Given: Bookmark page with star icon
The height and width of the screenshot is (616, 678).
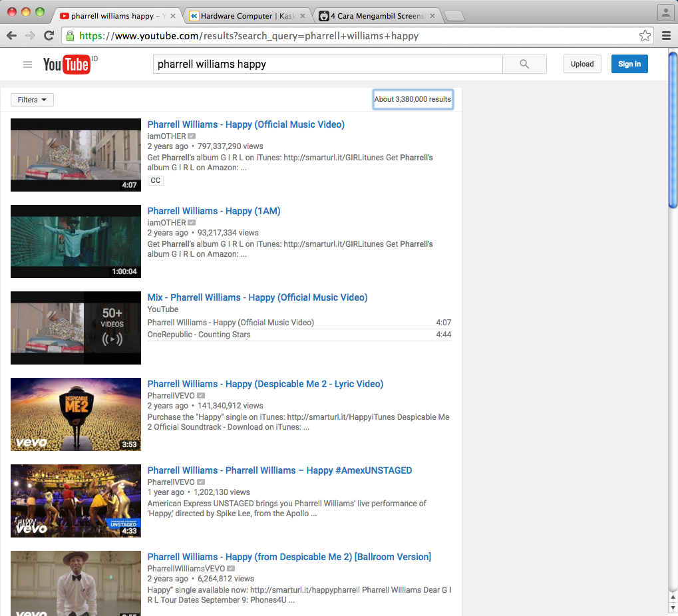Looking at the screenshot, I should click(x=645, y=36).
